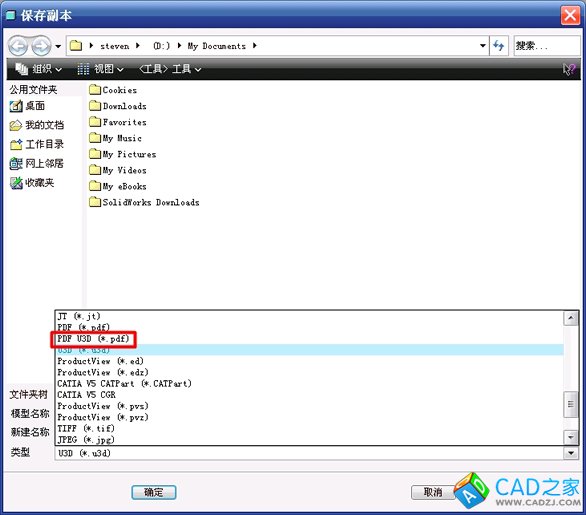Expand navigation history dropdown next to forward arrow
The image size is (586, 515).
[x=58, y=47]
